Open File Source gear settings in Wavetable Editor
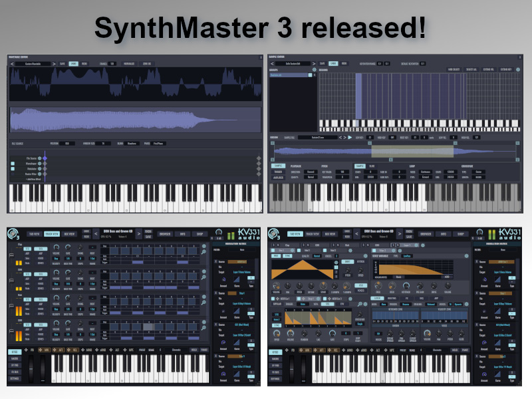 point(40,158)
